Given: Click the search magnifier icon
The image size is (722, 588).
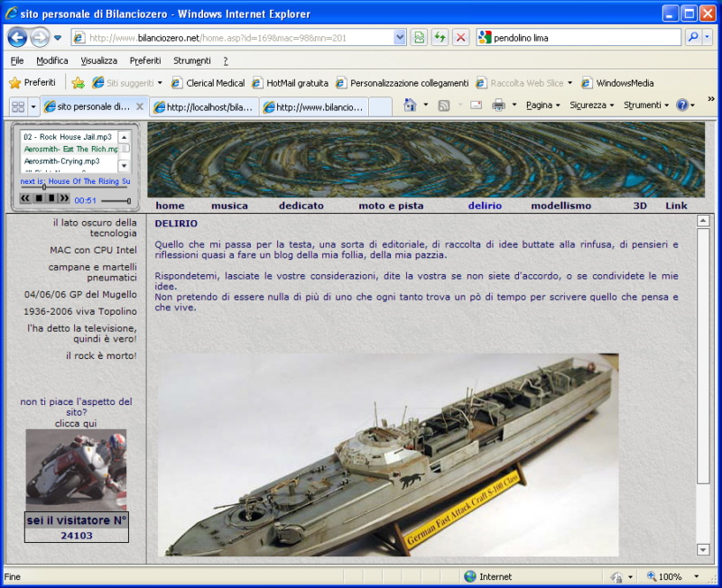Looking at the screenshot, I should pos(693,38).
